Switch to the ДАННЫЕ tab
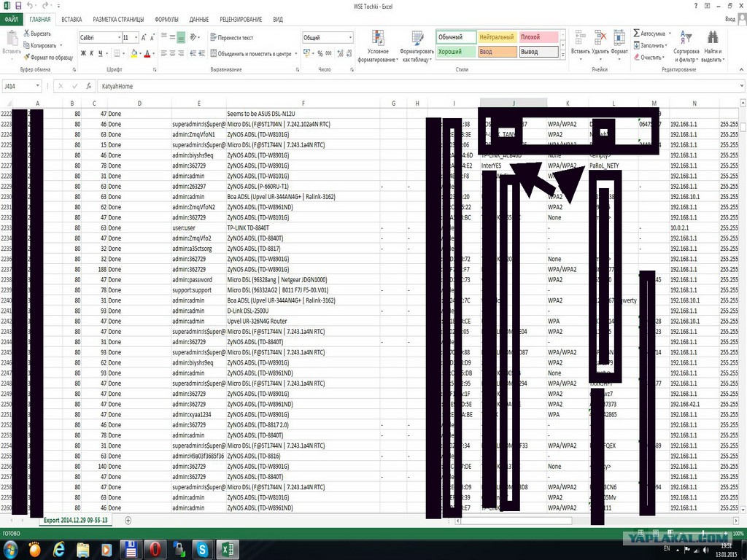Screen dimensions: 747x560 coord(198,20)
